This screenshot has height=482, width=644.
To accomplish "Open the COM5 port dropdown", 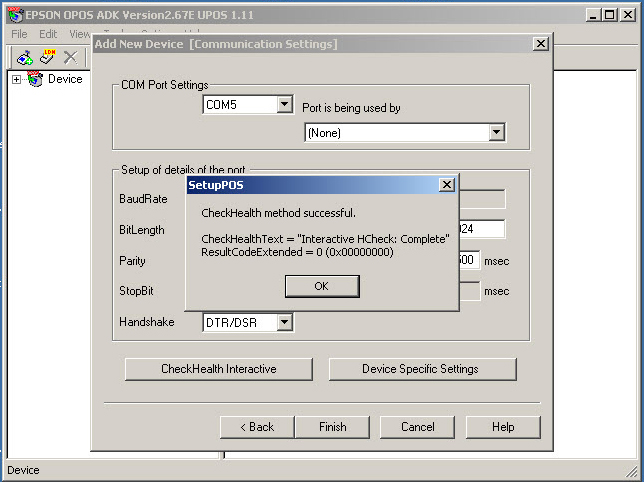I will click(x=284, y=104).
